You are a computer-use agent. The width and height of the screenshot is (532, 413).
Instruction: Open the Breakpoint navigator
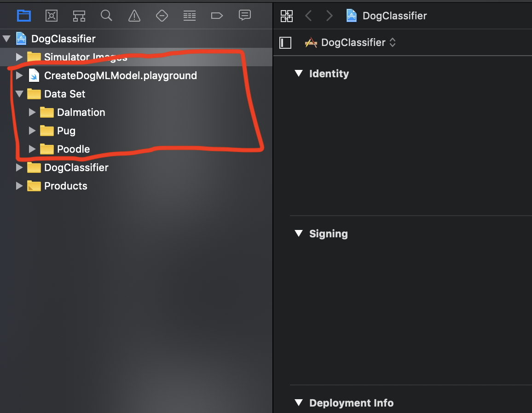click(x=217, y=16)
